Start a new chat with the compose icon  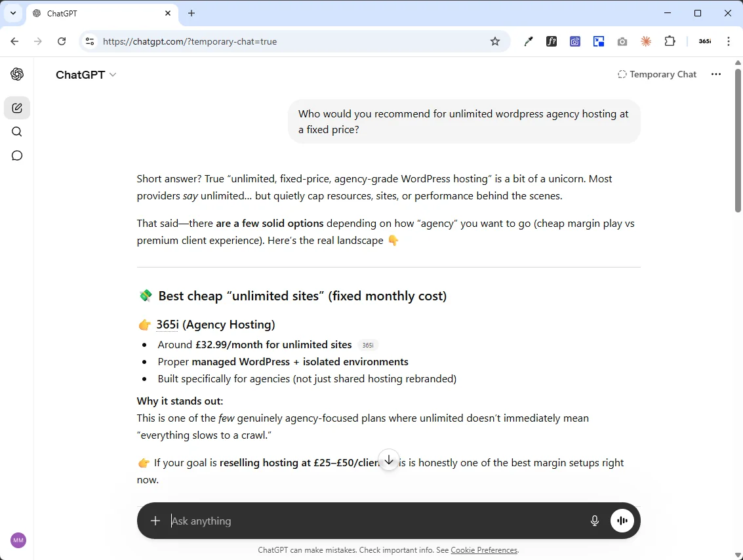click(17, 108)
